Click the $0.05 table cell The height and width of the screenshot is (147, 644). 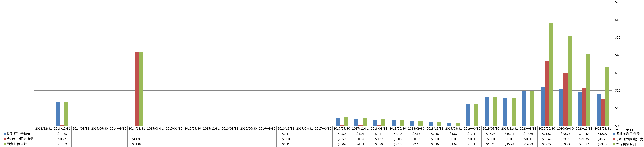click(x=398, y=139)
